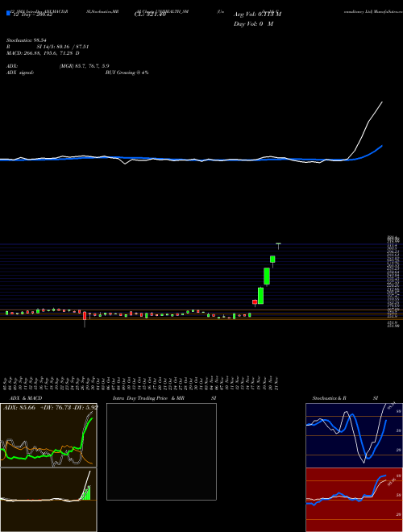Click the 'Avg Vol: 0.113 M' value
403x532 pixels.
(x=257, y=15)
